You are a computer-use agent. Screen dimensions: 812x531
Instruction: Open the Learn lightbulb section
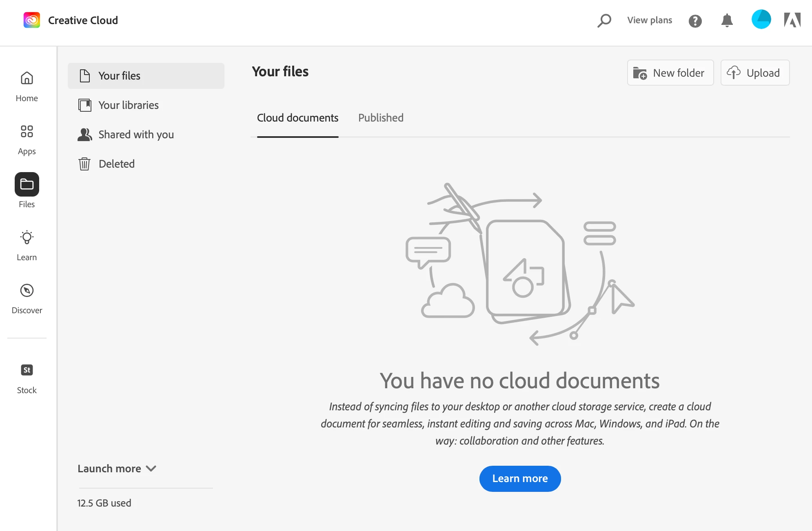point(27,245)
